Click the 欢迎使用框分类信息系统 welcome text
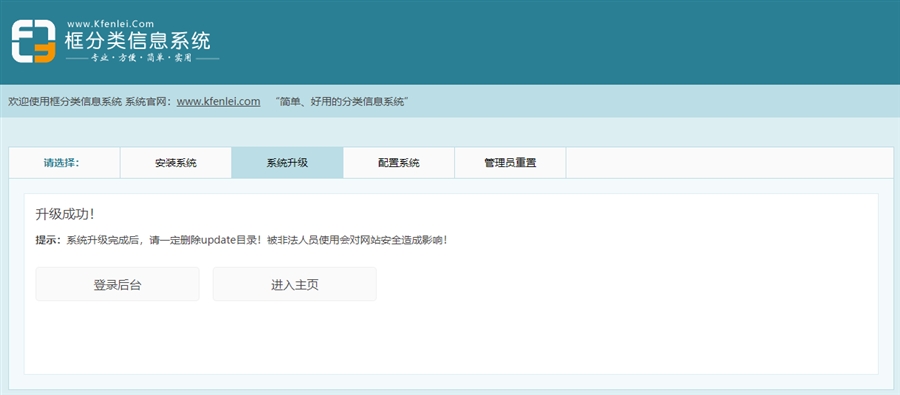This screenshot has height=395, width=900. (x=65, y=102)
